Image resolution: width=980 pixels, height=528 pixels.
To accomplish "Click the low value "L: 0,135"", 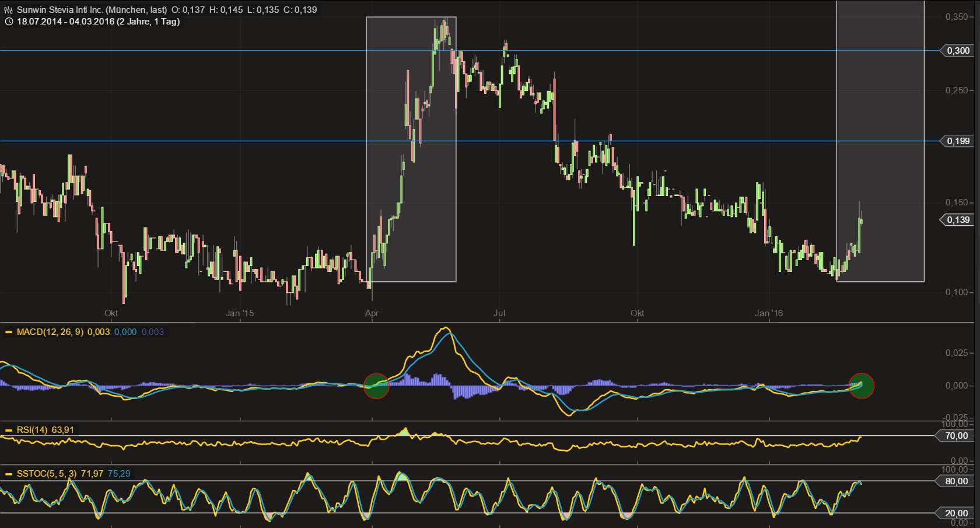I will (262, 10).
